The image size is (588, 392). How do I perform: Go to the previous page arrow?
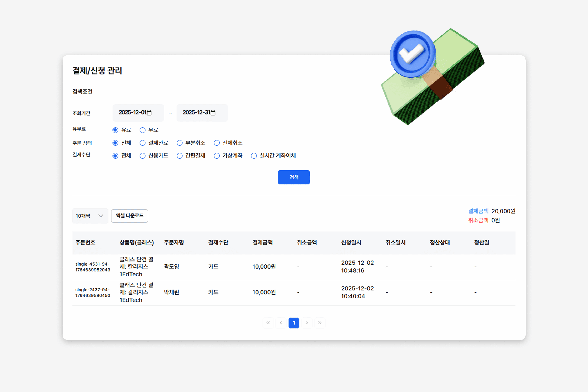(281, 323)
